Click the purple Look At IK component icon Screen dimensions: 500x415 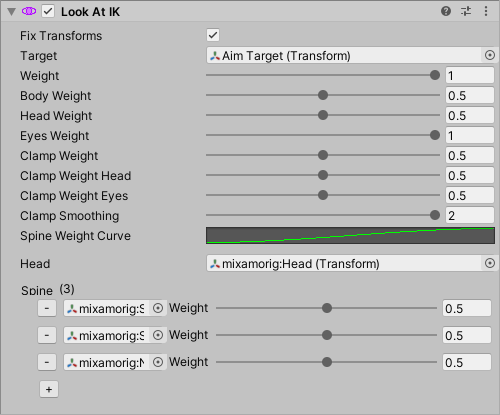pos(29,11)
